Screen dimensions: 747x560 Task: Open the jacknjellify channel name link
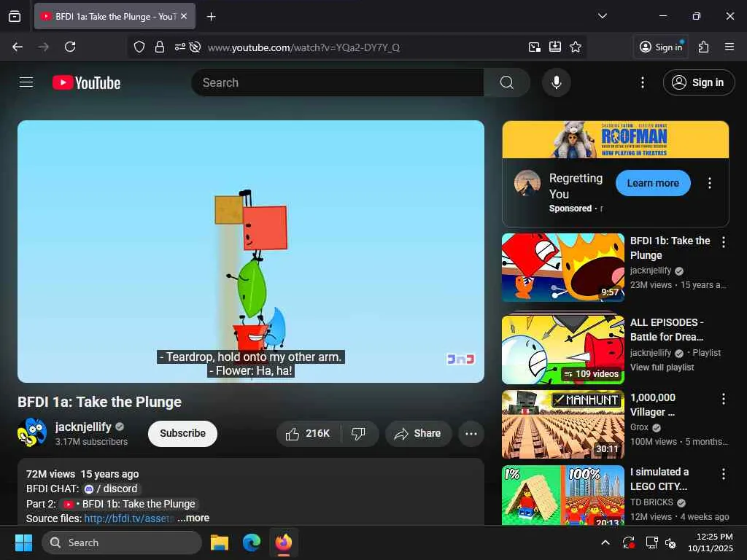(83, 427)
